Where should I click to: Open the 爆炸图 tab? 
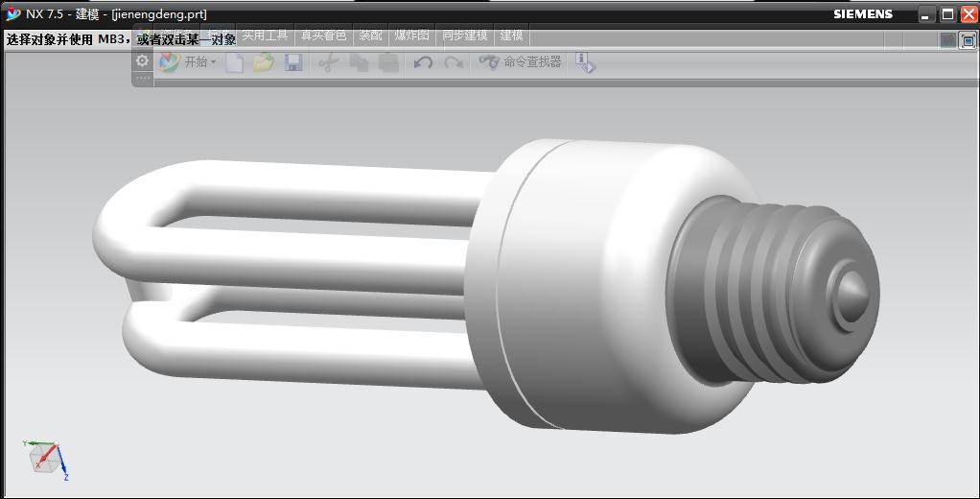412,35
